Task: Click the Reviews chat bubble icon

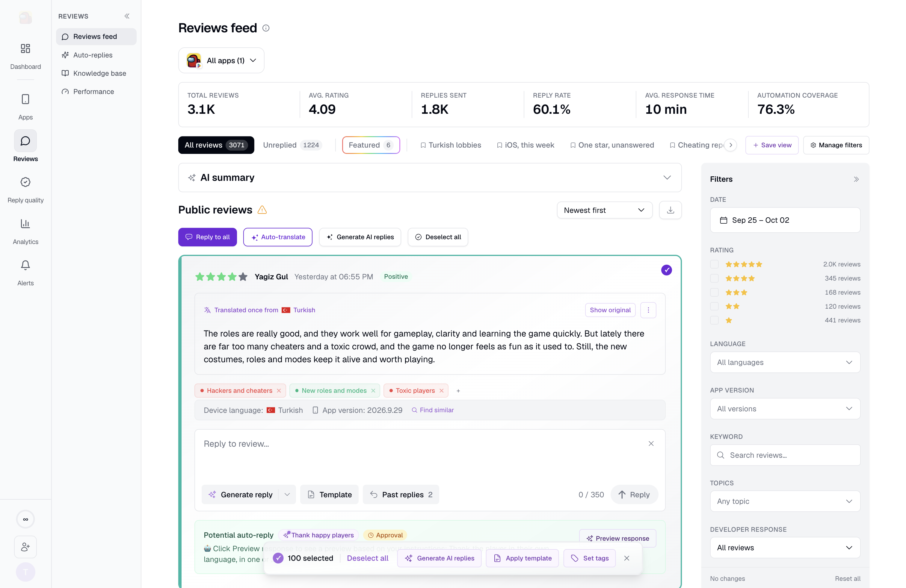Action: [x=25, y=141]
